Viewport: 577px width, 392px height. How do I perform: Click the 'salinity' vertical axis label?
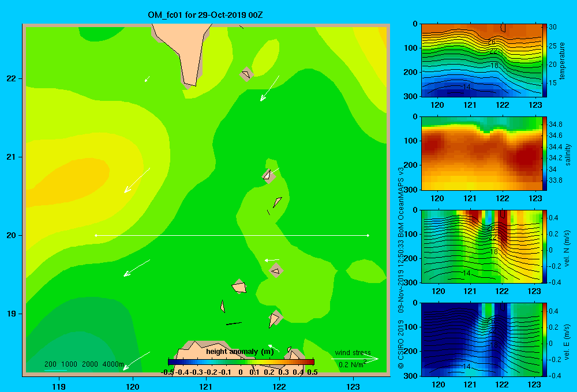568,154
